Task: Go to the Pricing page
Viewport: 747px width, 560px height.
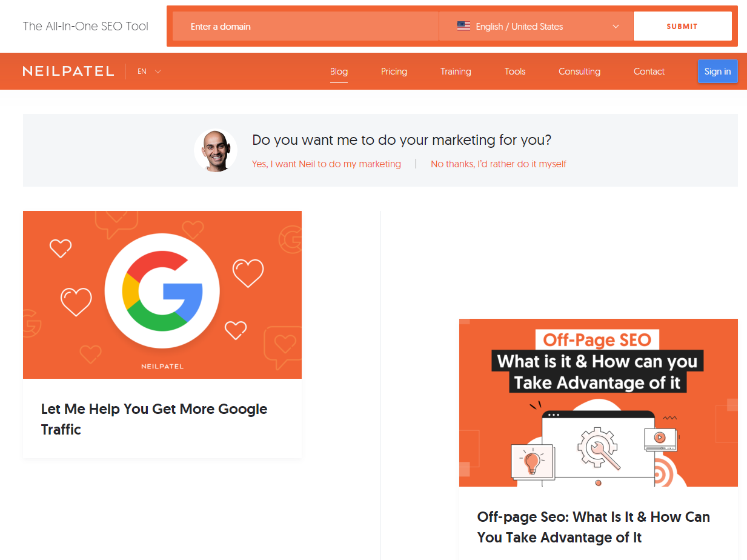Action: click(x=394, y=72)
